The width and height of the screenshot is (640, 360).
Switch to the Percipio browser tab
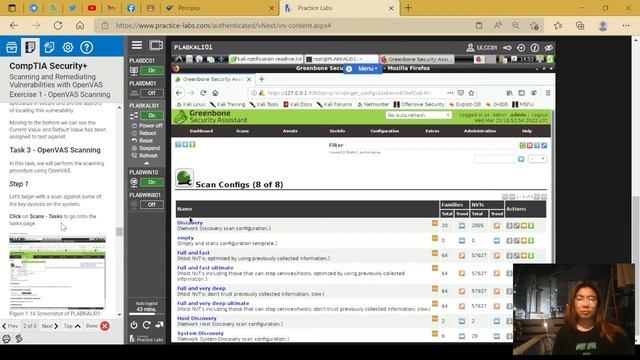click(220, 8)
